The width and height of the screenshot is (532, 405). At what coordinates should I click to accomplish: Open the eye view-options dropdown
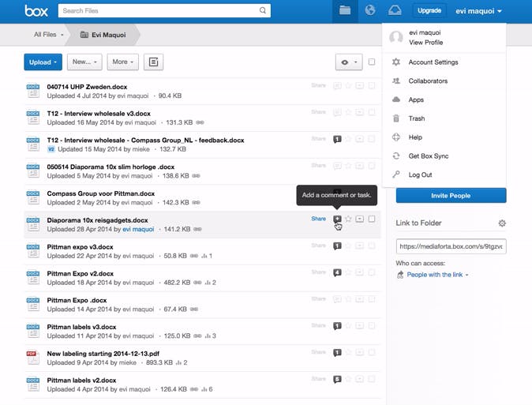tap(349, 62)
